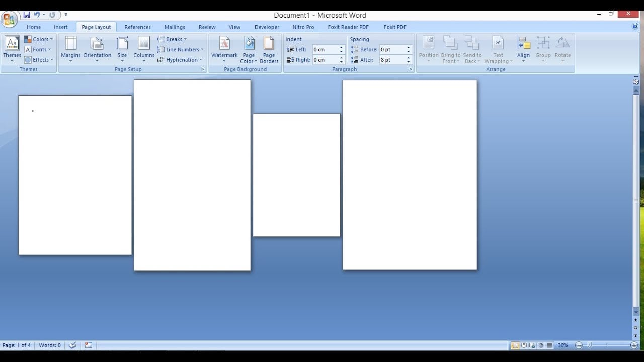Switch to the Developer tab
Viewport: 644px width, 362px height.
click(x=267, y=27)
